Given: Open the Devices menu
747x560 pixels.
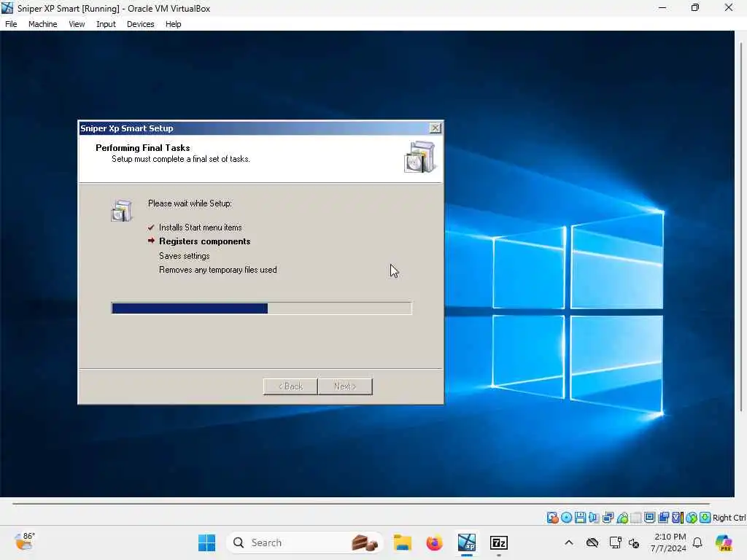Looking at the screenshot, I should point(141,24).
